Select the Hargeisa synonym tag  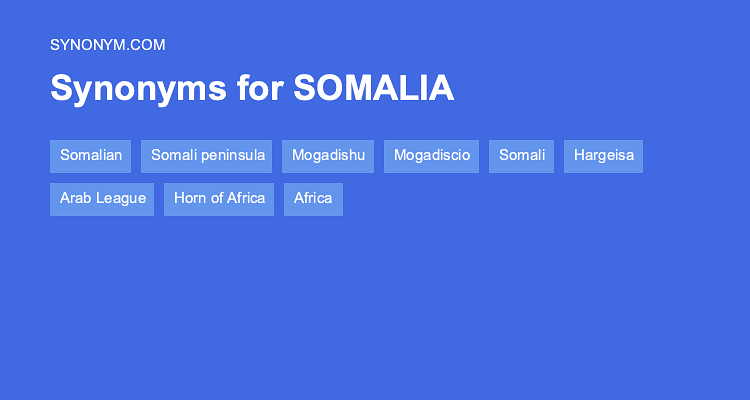pyautogui.click(x=604, y=156)
